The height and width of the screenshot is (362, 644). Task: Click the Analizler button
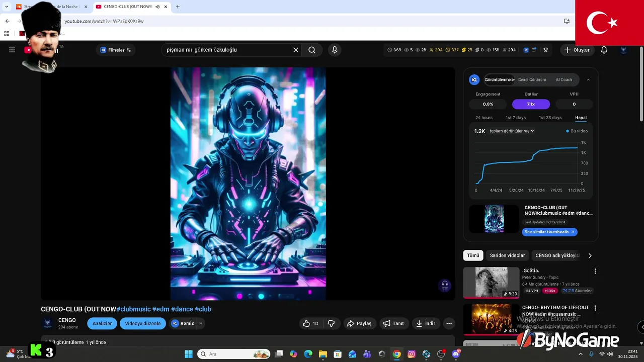click(102, 323)
